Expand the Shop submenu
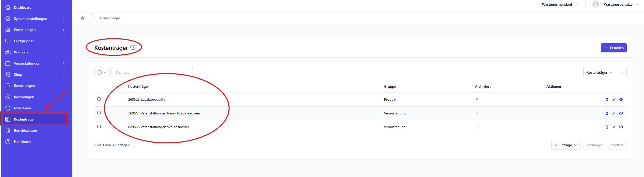This screenshot has width=644, height=177. tap(64, 75)
